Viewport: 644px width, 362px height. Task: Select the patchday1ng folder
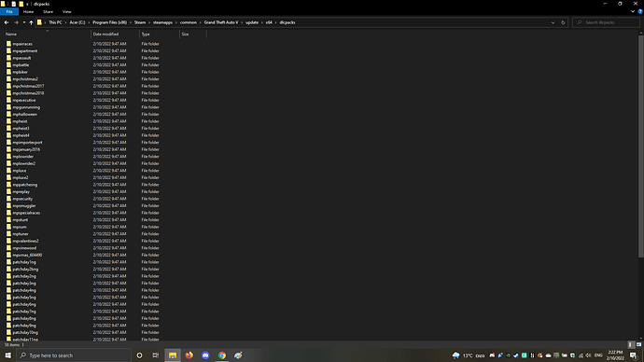pos(24,262)
